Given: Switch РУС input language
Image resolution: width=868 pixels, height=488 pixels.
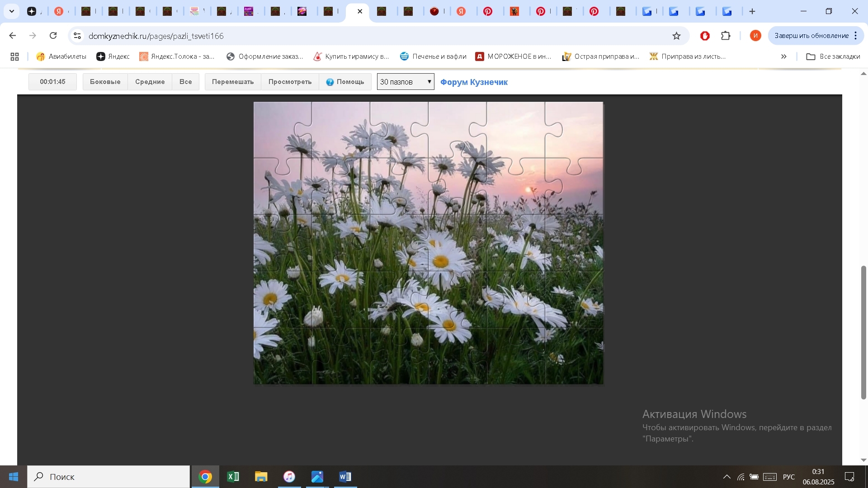Looking at the screenshot, I should coord(788,477).
